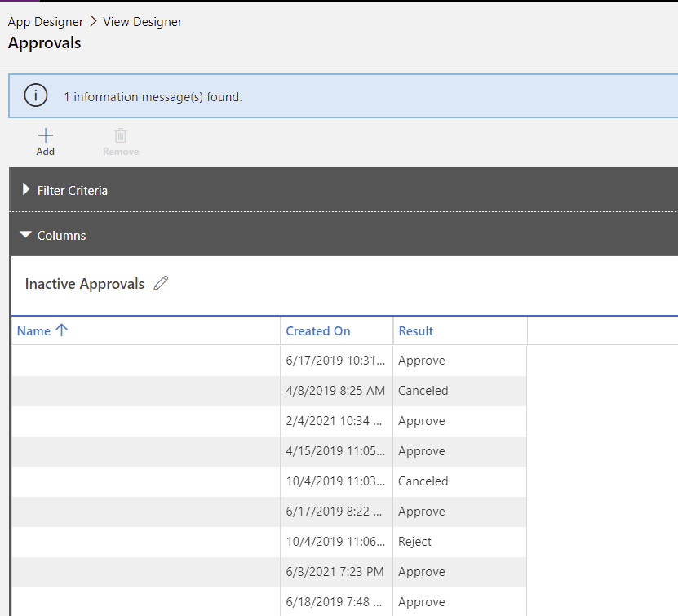Click Approve in the 2/4/2021 row
This screenshot has height=616, width=678.
click(460, 421)
